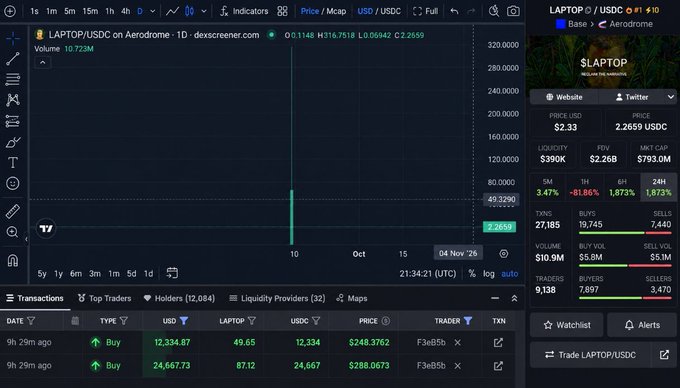Click the $LAPTOP banner image
680x388 pixels.
(603, 62)
